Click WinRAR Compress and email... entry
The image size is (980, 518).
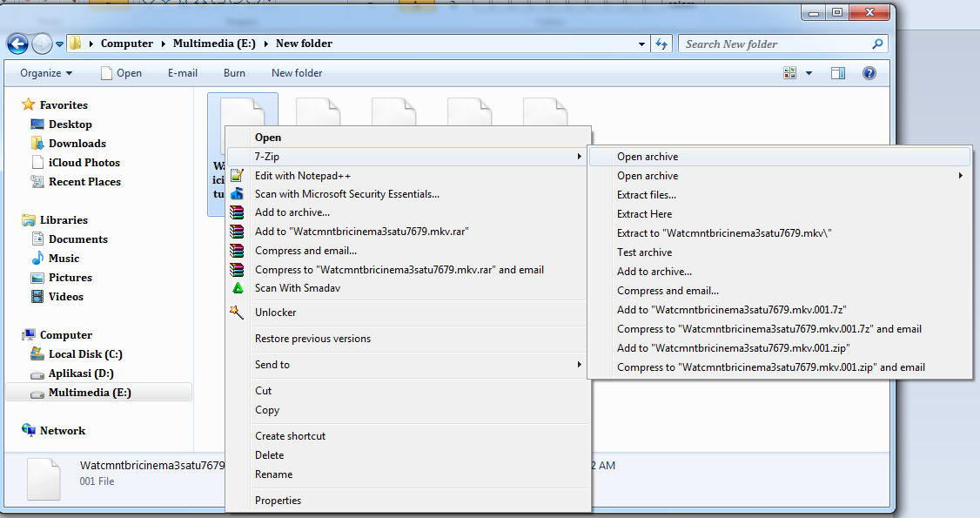(x=407, y=251)
